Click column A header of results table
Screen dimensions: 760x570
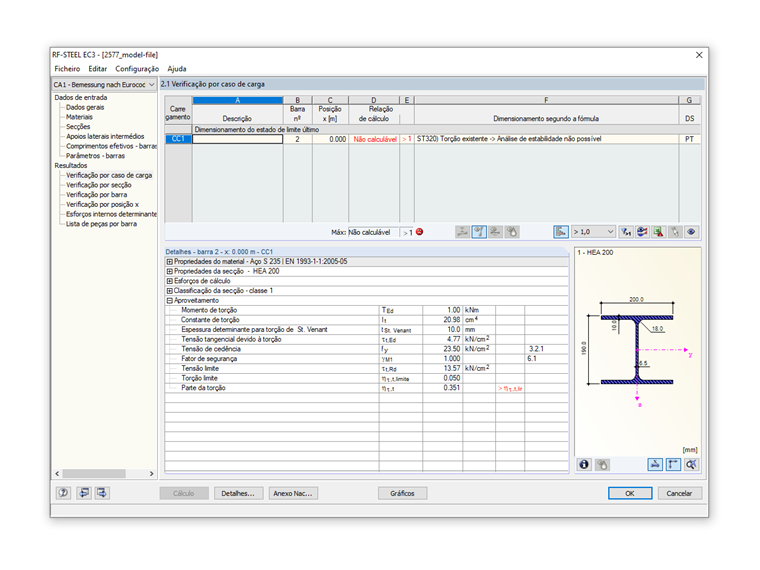click(x=238, y=100)
